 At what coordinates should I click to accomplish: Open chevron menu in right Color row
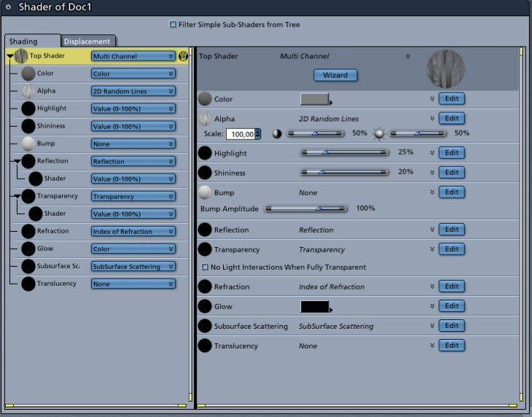[x=432, y=98]
